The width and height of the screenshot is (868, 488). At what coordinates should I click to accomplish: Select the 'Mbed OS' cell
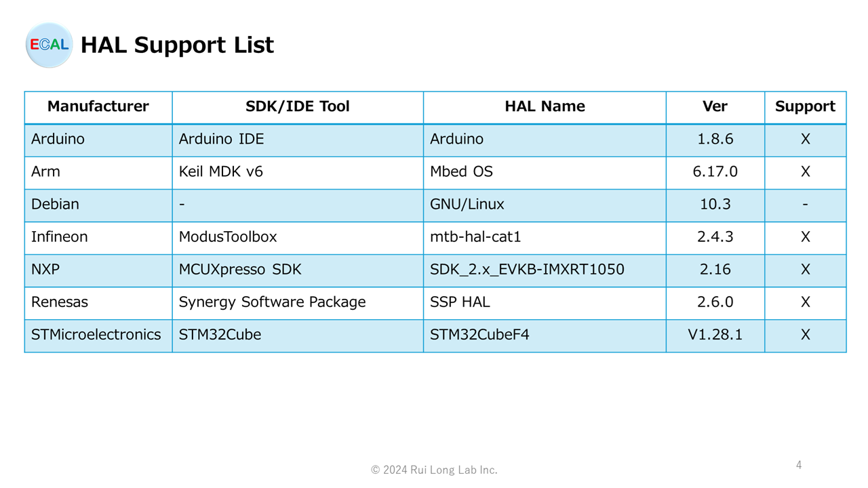tap(545, 172)
